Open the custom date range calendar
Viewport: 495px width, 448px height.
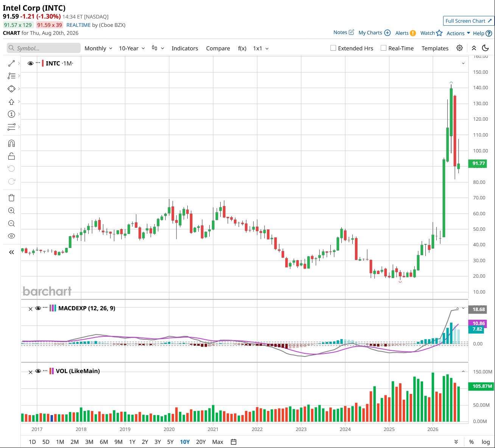pyautogui.click(x=233, y=442)
